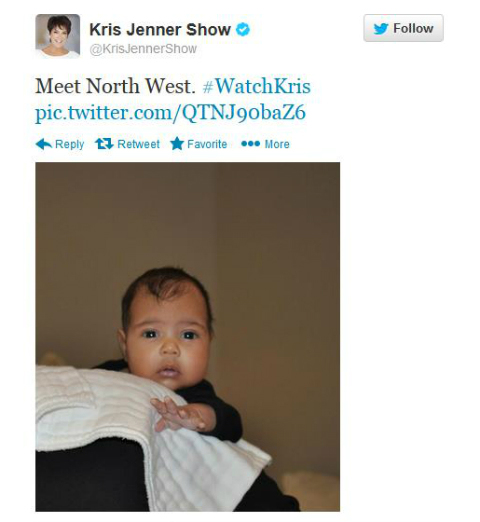Image resolution: width=480 pixels, height=522 pixels.
Task: Click the Retweet arrows icon
Action: [x=104, y=144]
